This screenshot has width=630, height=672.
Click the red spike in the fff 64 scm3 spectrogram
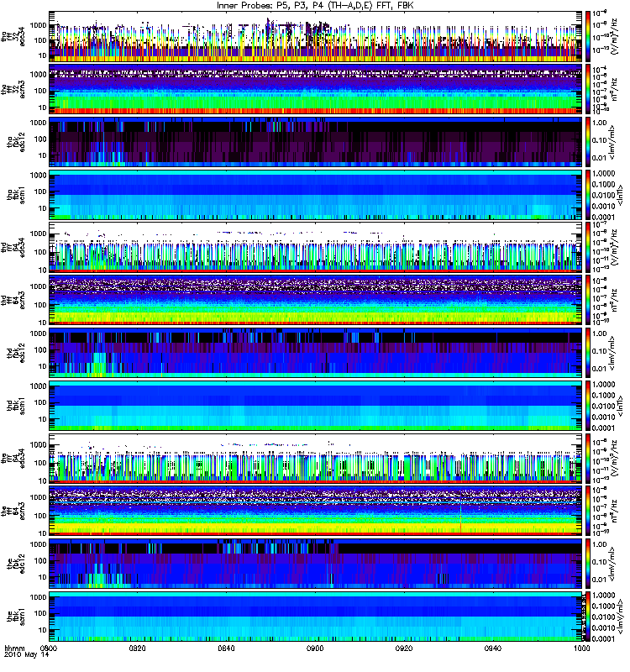tap(460, 520)
